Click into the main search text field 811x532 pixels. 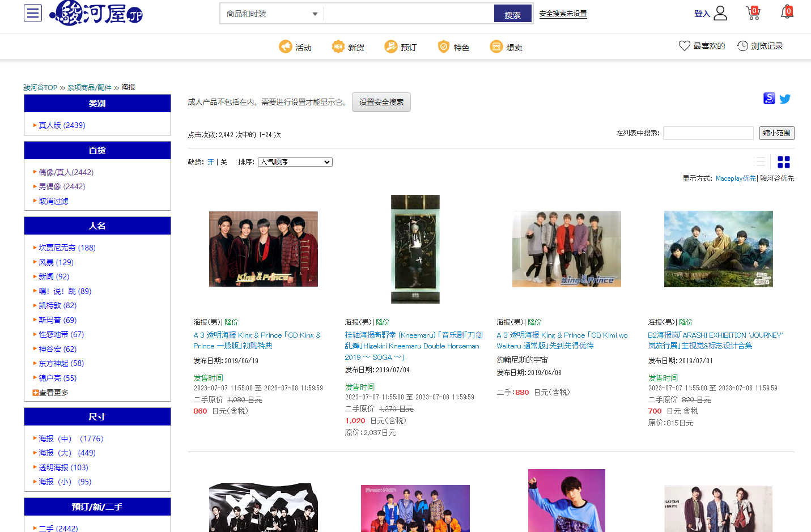pyautogui.click(x=409, y=14)
